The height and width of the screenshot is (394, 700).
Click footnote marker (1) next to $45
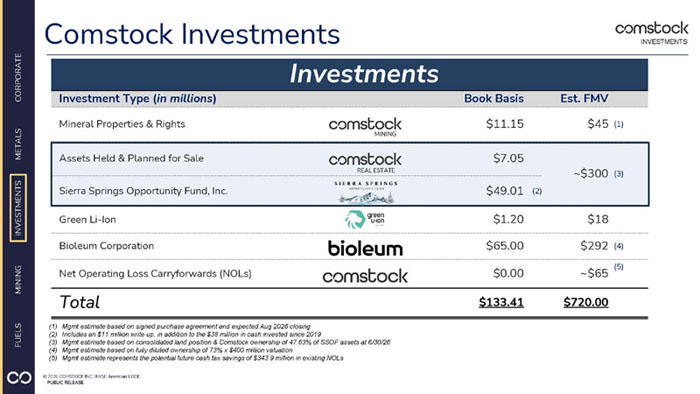(618, 124)
